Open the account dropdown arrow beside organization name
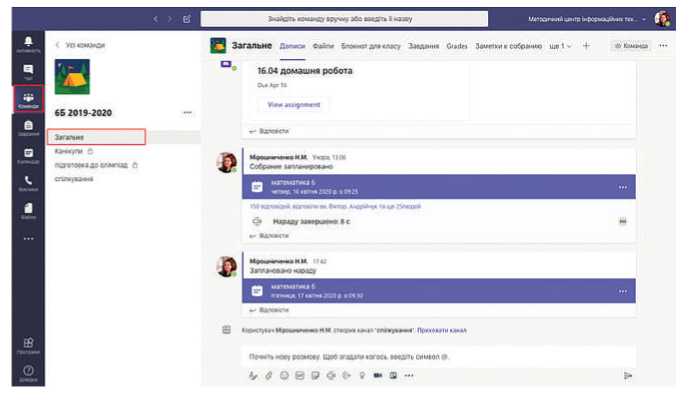 pyautogui.click(x=644, y=19)
